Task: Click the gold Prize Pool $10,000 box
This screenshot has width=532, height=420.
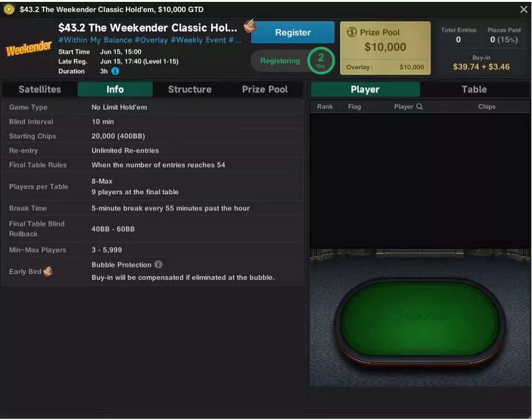Action: click(x=385, y=48)
